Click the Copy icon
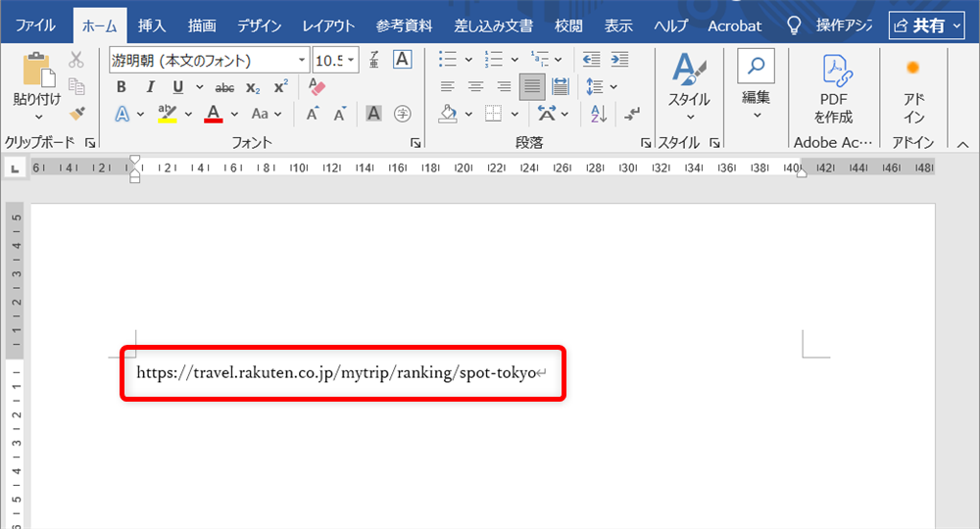The height and width of the screenshot is (529, 980). tap(76, 86)
